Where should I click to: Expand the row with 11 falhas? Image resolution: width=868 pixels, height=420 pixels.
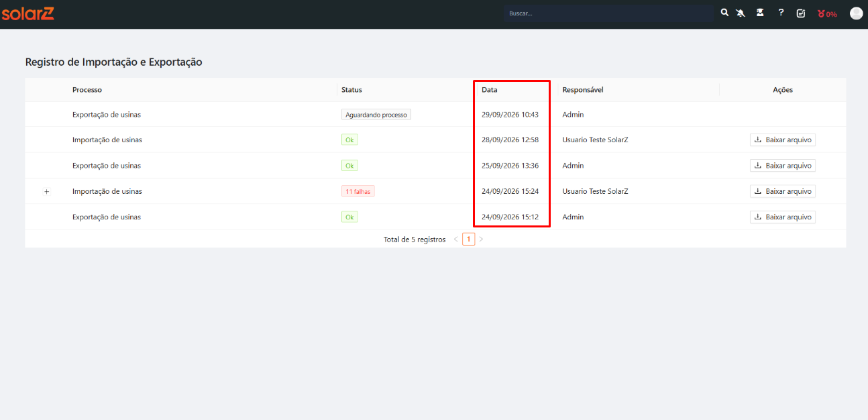click(47, 192)
